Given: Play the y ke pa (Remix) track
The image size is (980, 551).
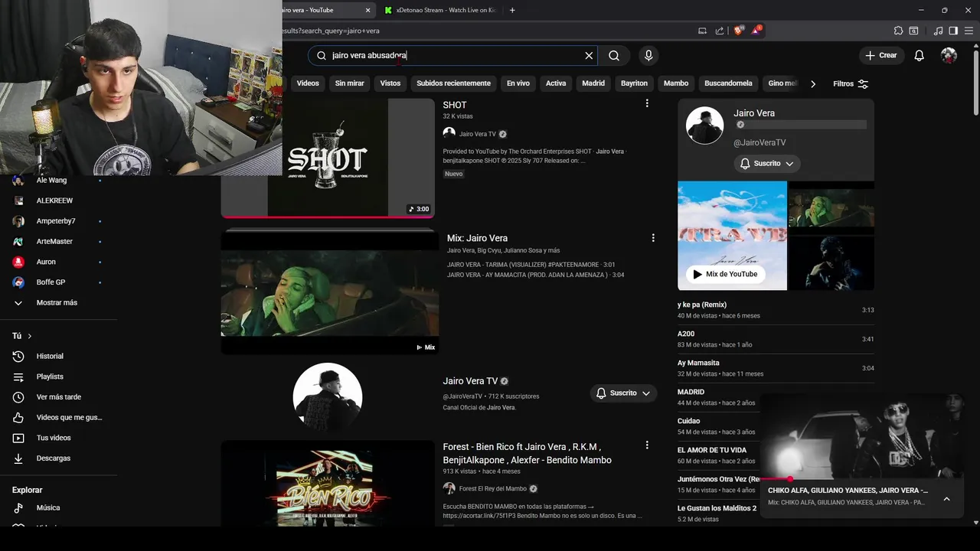Looking at the screenshot, I should [776, 310].
